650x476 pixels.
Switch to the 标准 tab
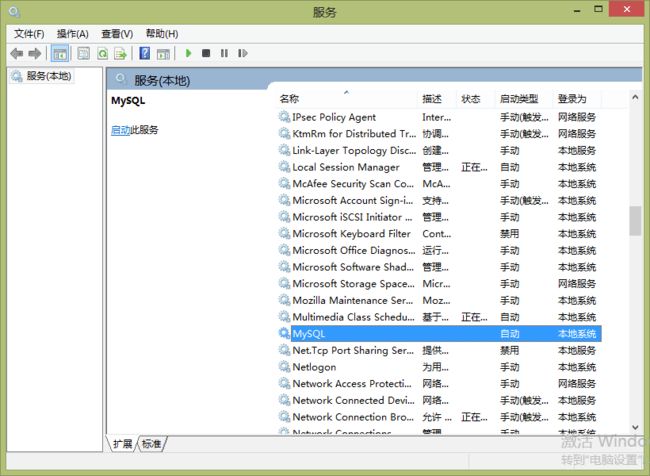click(x=151, y=444)
